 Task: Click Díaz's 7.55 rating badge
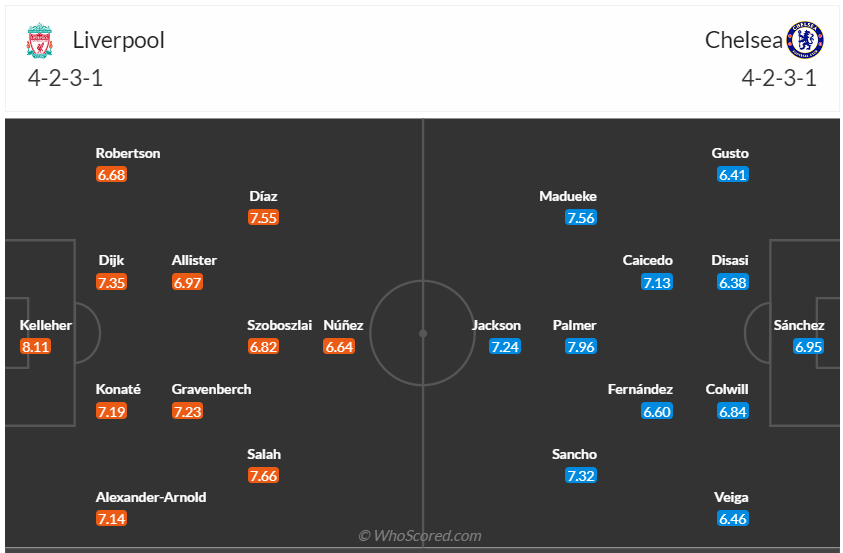263,218
